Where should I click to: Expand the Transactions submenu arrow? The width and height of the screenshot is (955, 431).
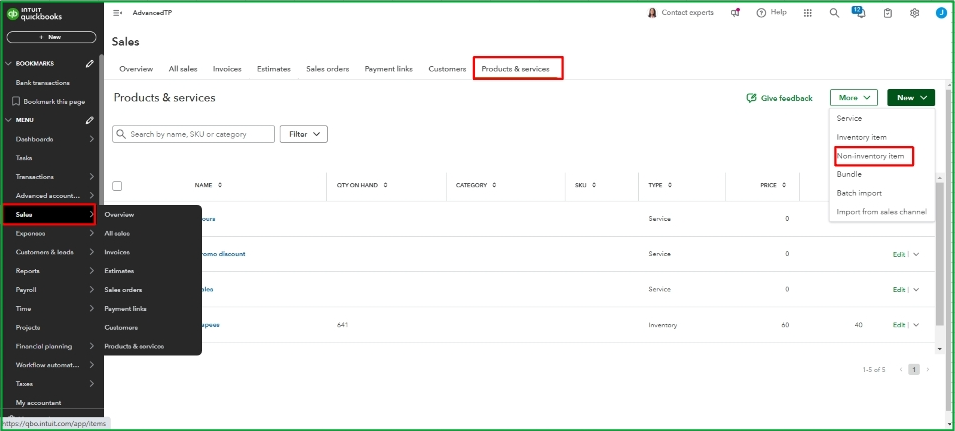91,177
